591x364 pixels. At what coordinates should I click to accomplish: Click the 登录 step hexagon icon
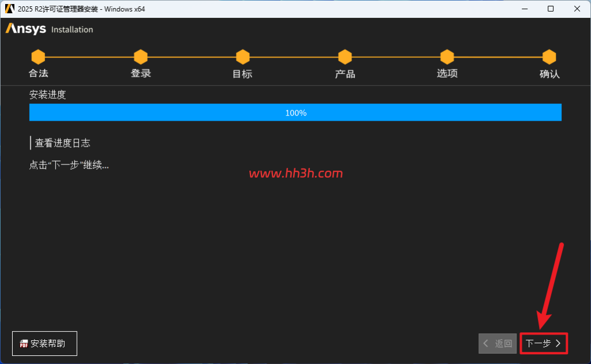click(x=141, y=57)
